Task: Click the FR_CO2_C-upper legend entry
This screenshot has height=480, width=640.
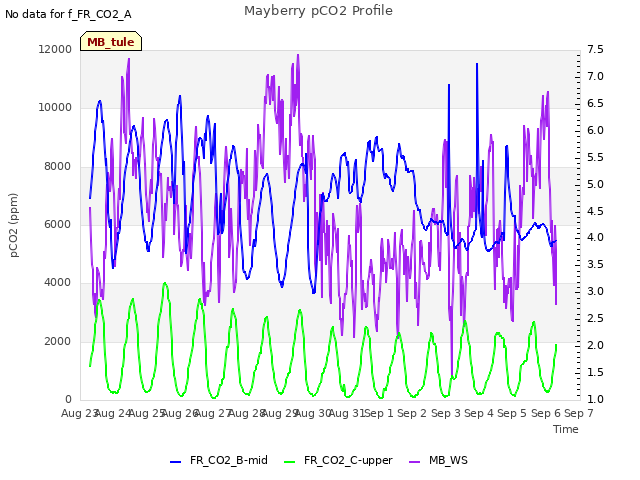Action: (x=338, y=460)
